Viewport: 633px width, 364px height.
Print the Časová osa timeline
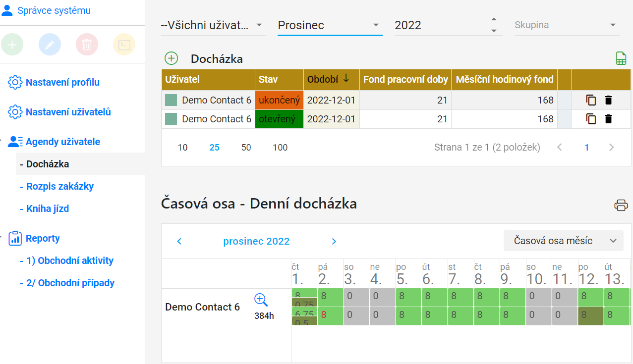tap(621, 205)
